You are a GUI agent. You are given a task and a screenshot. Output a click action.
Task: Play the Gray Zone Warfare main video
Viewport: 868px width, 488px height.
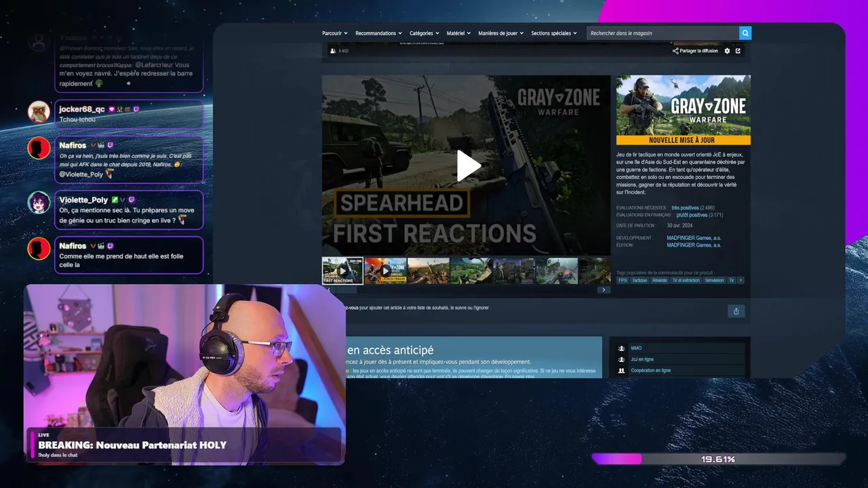pyautogui.click(x=468, y=166)
